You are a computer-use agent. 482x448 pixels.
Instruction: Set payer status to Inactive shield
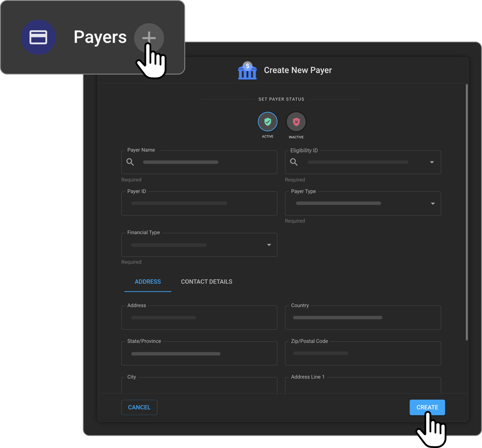[x=296, y=122]
